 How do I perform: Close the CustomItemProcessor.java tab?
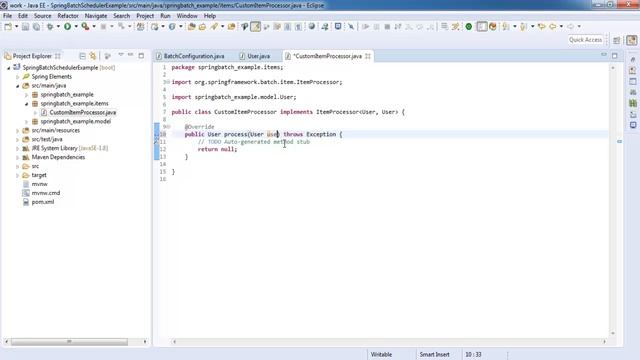368,56
